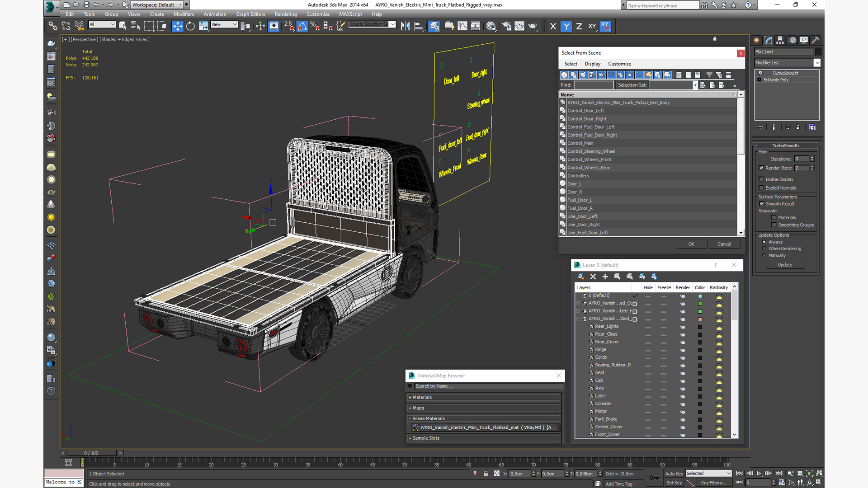Toggle Smooth Result checkbox
Image resolution: width=868 pixels, height=488 pixels.
(x=762, y=204)
